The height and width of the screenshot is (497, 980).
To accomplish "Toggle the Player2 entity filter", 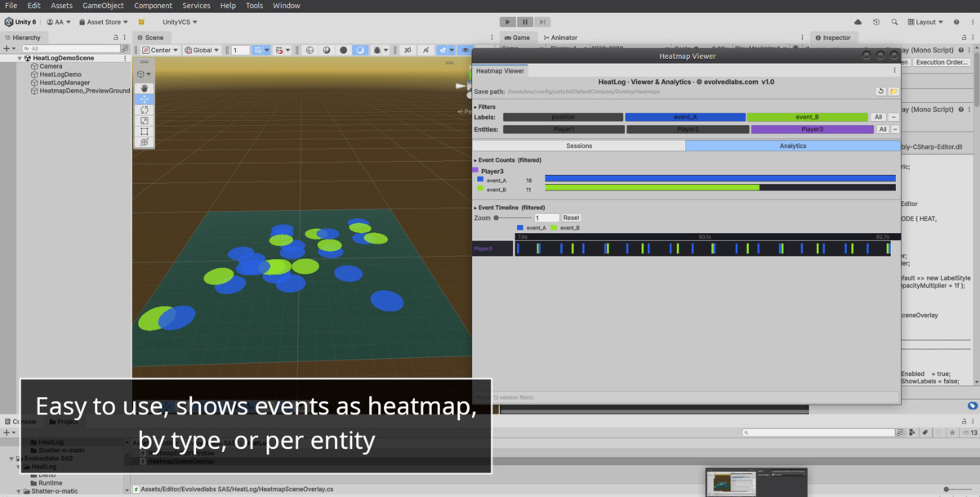I will (x=688, y=129).
